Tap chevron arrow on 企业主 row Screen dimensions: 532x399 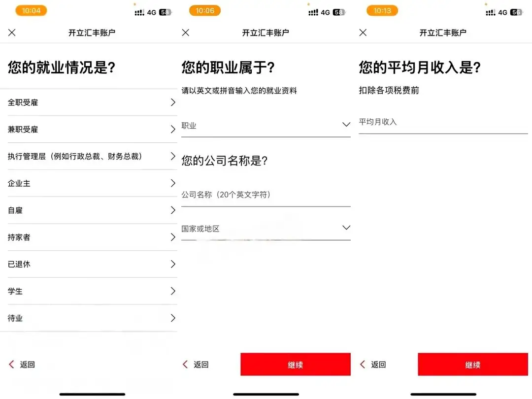173,183
